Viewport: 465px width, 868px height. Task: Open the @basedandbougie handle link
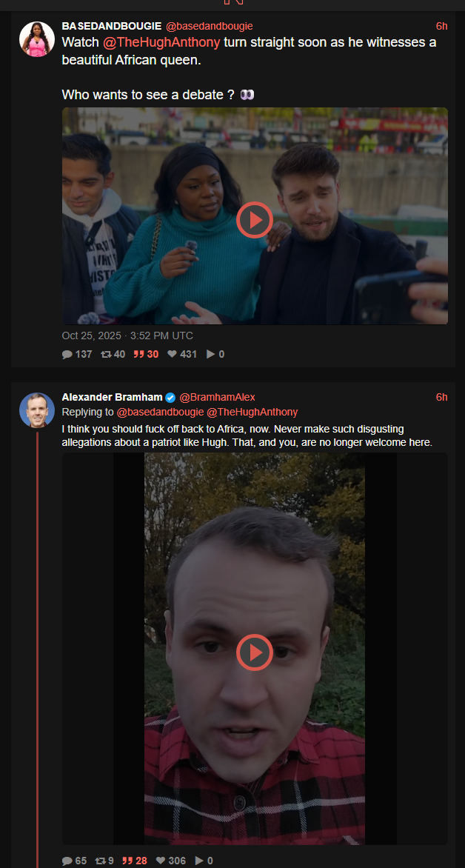pyautogui.click(x=210, y=26)
